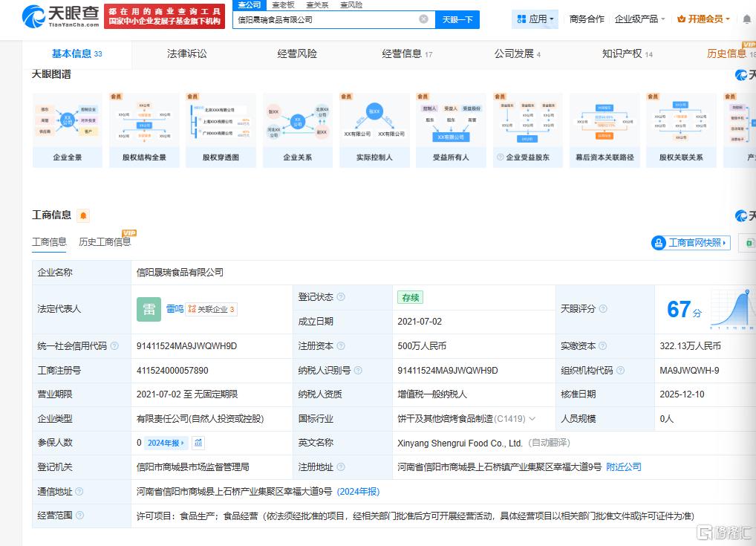Open the TianYanCha logo home page
The width and height of the screenshot is (756, 546).
point(61,16)
